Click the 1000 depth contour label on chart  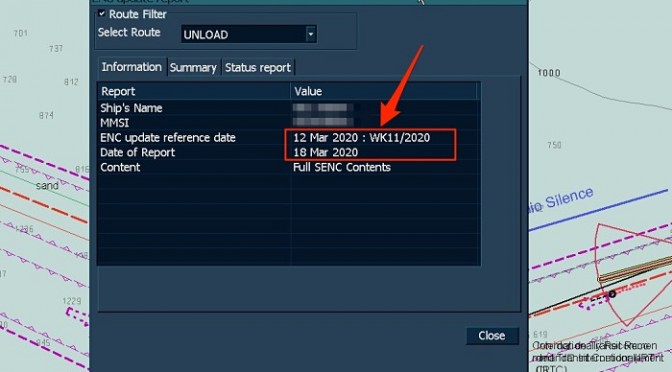coord(549,73)
